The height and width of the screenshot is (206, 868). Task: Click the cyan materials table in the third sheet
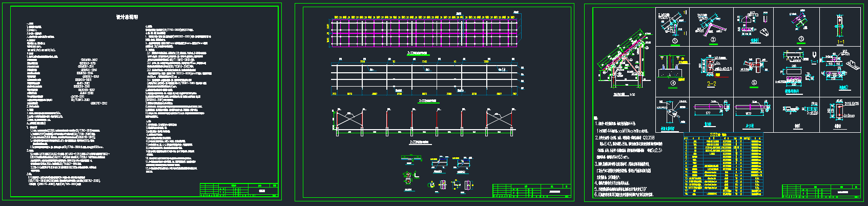pos(723,165)
